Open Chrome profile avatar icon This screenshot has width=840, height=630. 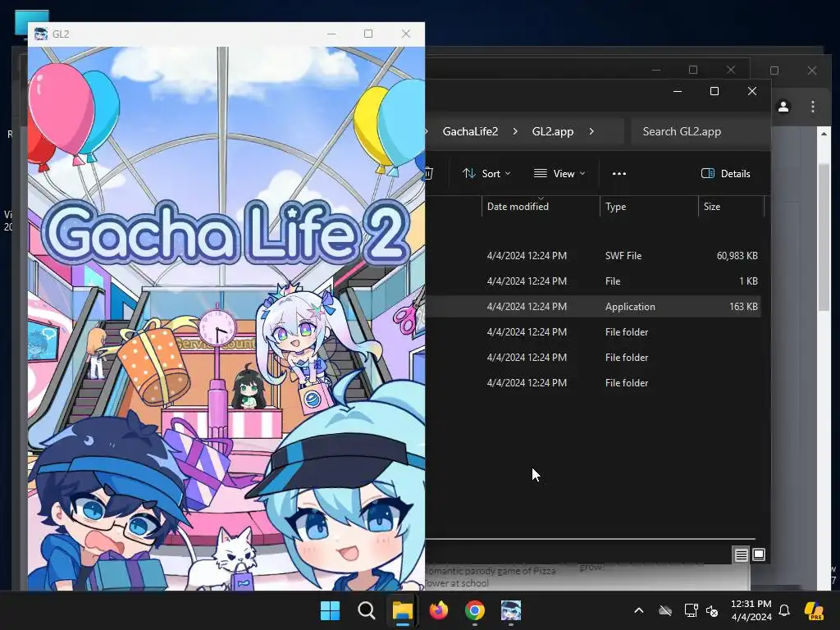click(783, 107)
